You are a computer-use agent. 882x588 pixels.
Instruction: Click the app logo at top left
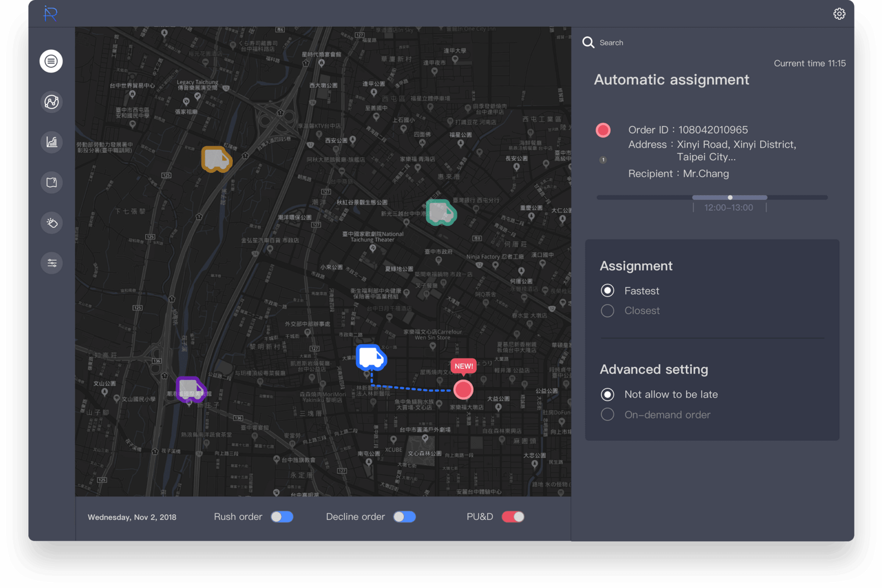click(x=51, y=14)
